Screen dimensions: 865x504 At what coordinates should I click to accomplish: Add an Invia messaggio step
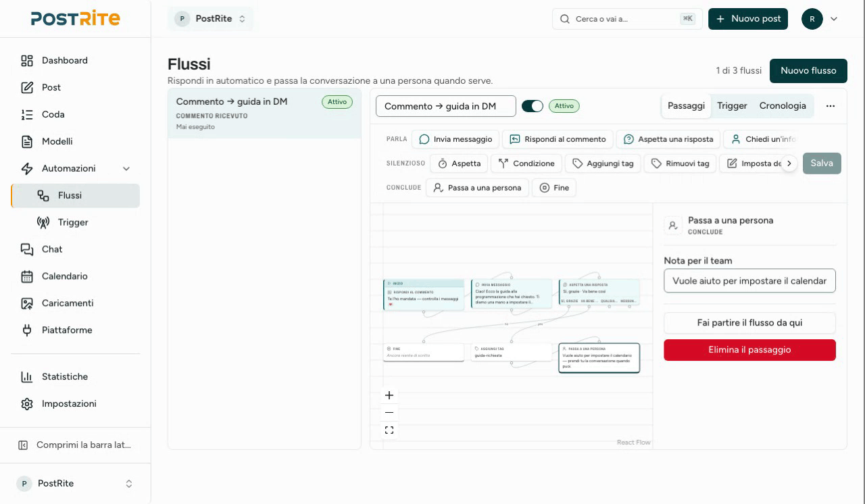pyautogui.click(x=455, y=139)
